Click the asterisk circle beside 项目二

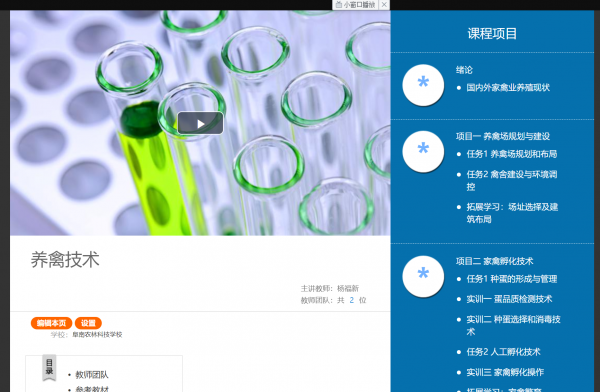point(423,276)
